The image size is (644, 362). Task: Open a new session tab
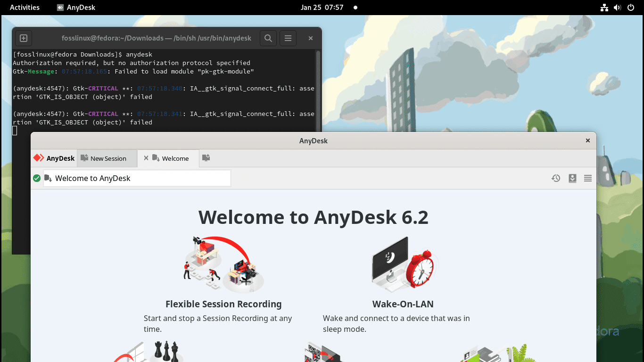click(206, 158)
